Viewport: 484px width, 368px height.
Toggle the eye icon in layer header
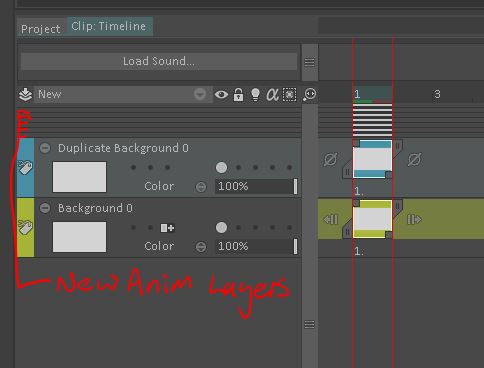pyautogui.click(x=221, y=95)
